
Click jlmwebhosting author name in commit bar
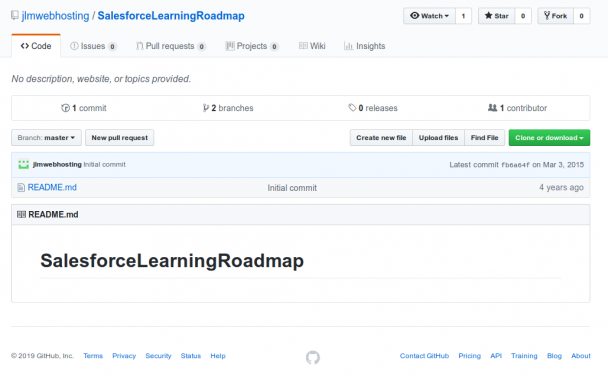pyautogui.click(x=57, y=164)
